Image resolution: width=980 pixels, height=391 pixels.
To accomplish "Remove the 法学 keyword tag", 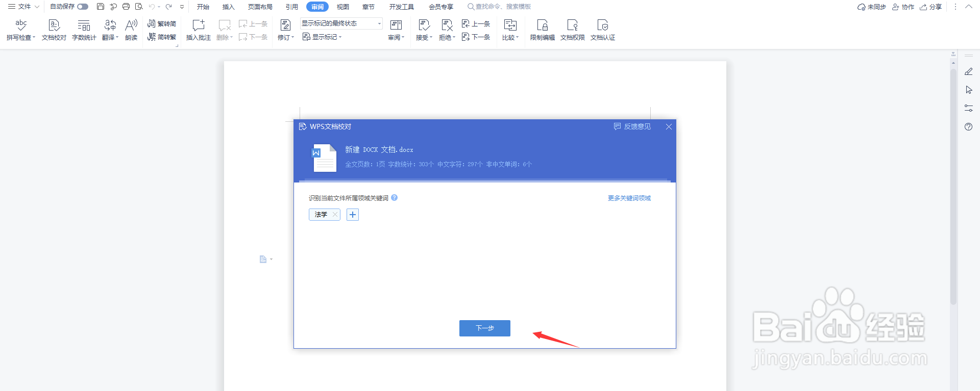I will (x=335, y=215).
